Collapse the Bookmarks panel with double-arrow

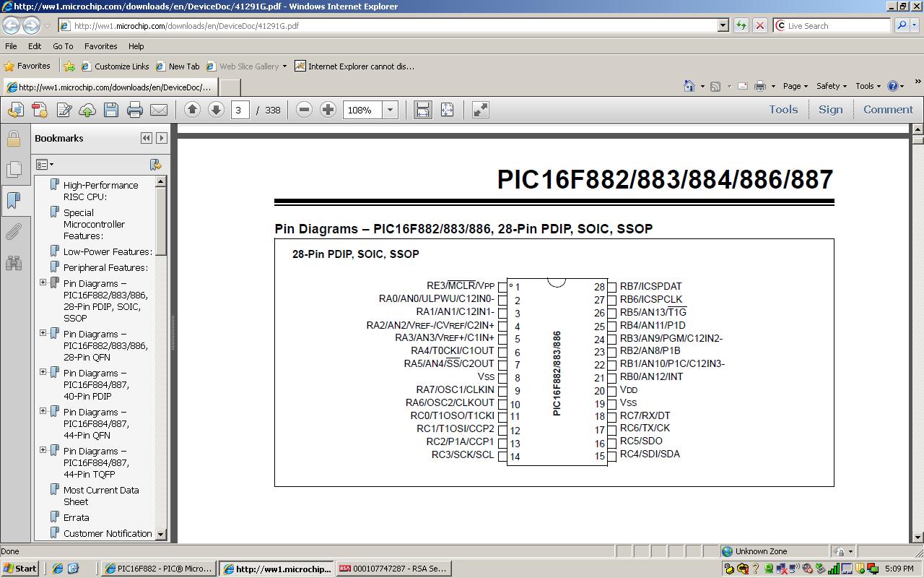[x=147, y=138]
